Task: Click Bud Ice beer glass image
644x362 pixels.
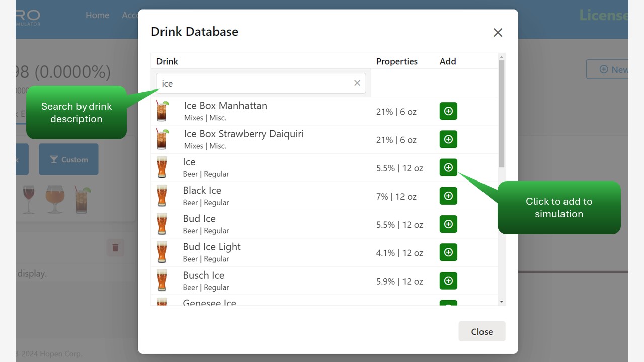Action: 162,224
